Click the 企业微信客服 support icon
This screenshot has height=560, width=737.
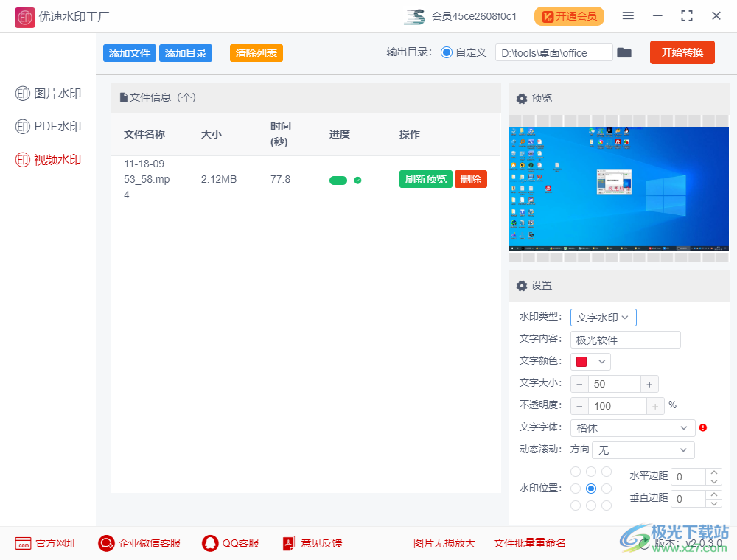[x=105, y=543]
